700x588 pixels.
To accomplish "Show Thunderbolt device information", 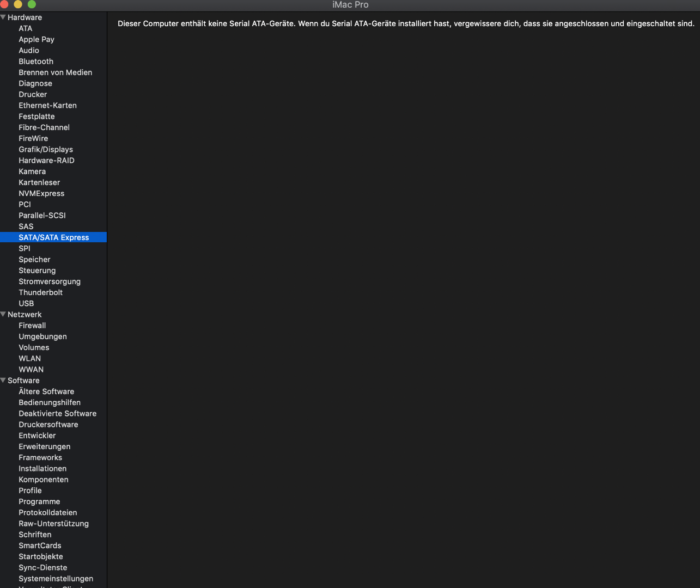I will point(41,292).
